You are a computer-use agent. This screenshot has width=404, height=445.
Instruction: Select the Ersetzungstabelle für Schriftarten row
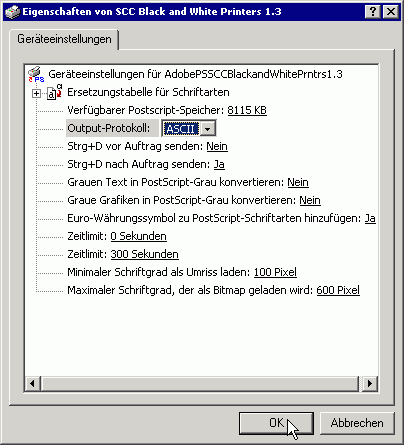[148, 92]
